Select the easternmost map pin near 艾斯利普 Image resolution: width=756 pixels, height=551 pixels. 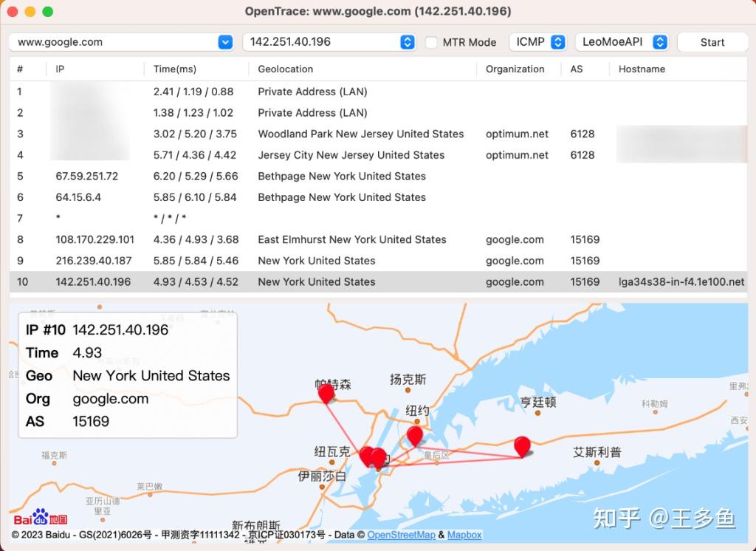523,446
